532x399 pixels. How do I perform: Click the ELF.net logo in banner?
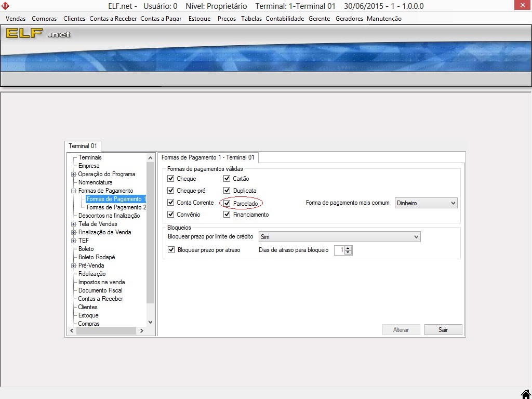[x=37, y=34]
